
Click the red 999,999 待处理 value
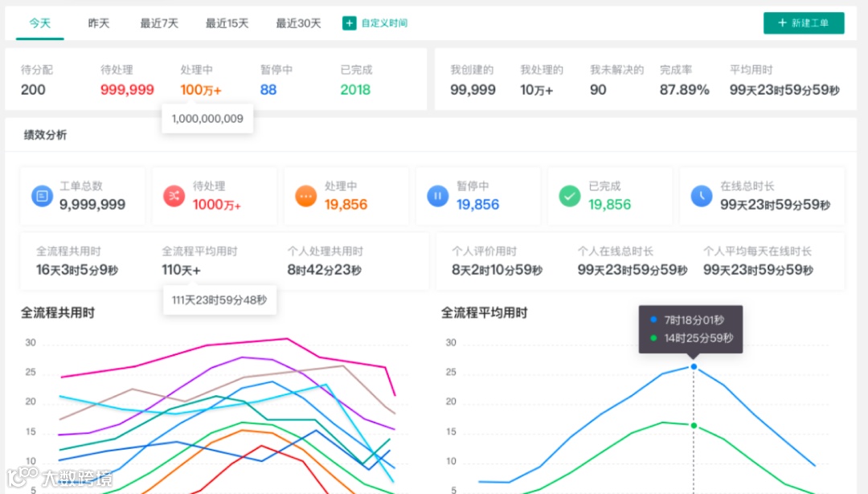click(x=127, y=90)
